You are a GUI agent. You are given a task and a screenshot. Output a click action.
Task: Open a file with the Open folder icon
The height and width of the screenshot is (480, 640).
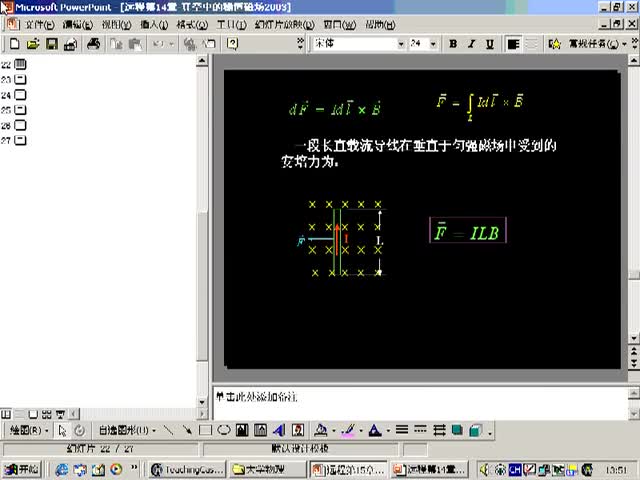33,44
